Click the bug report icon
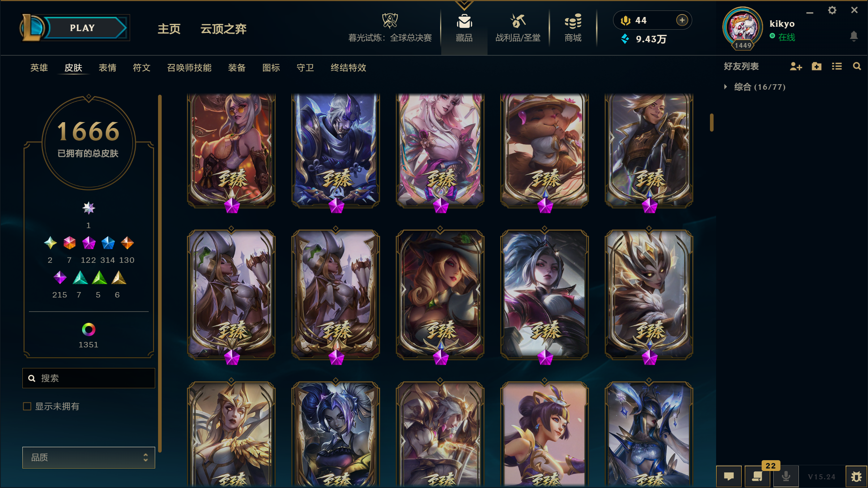The height and width of the screenshot is (488, 868). 856,477
